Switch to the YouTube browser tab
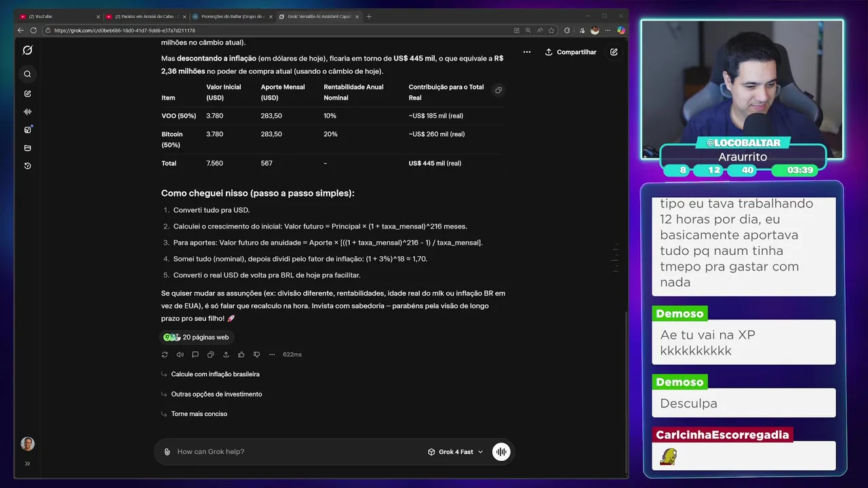Screen dimensions: 868x488 coord(58,16)
